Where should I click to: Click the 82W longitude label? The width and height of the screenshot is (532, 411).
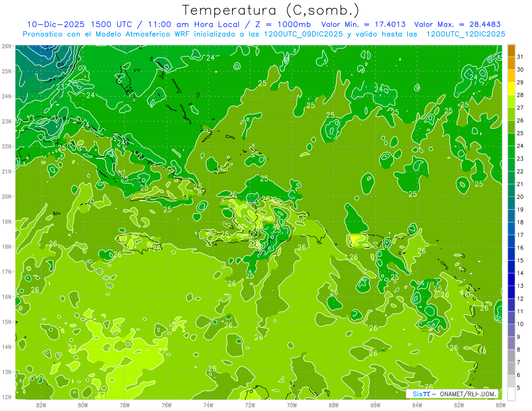point(41,405)
